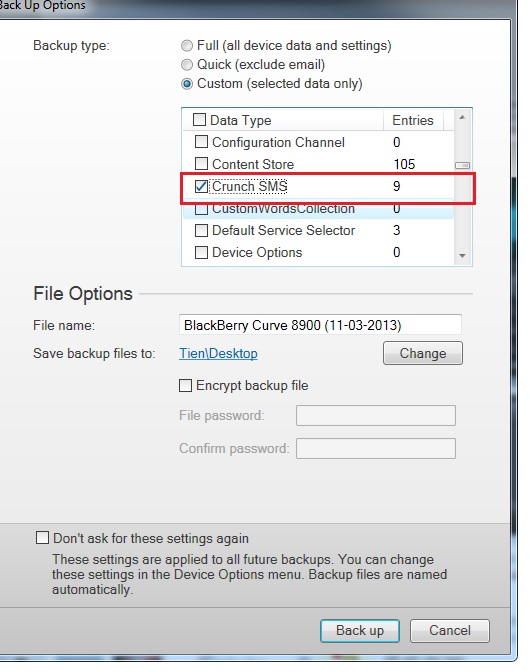
Task: Click the Back up button
Action: coord(360,630)
